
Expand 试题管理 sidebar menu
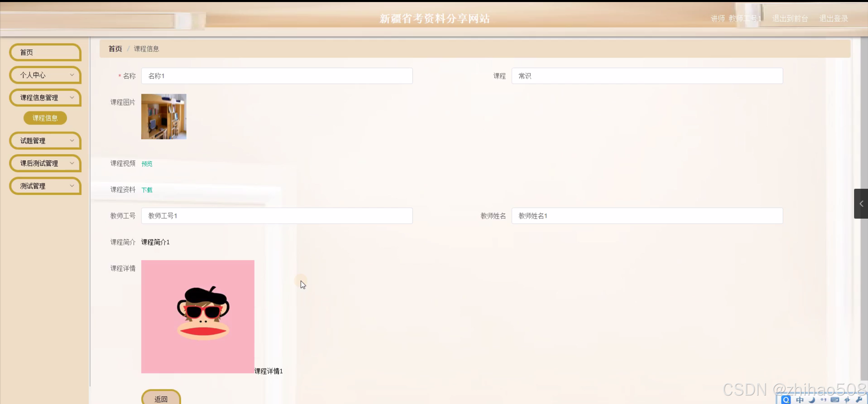tap(45, 141)
